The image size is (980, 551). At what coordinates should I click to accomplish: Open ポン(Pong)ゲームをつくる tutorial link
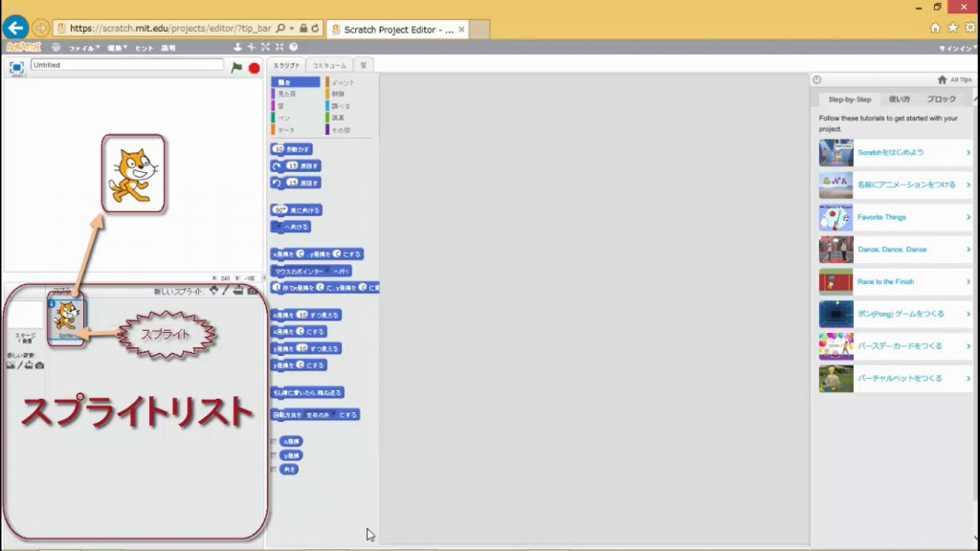click(x=901, y=314)
